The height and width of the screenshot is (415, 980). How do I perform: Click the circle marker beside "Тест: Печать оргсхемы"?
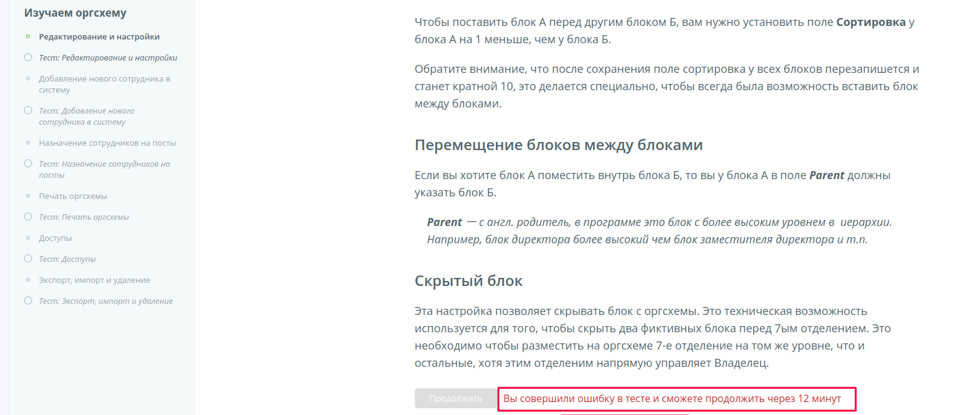tap(28, 217)
